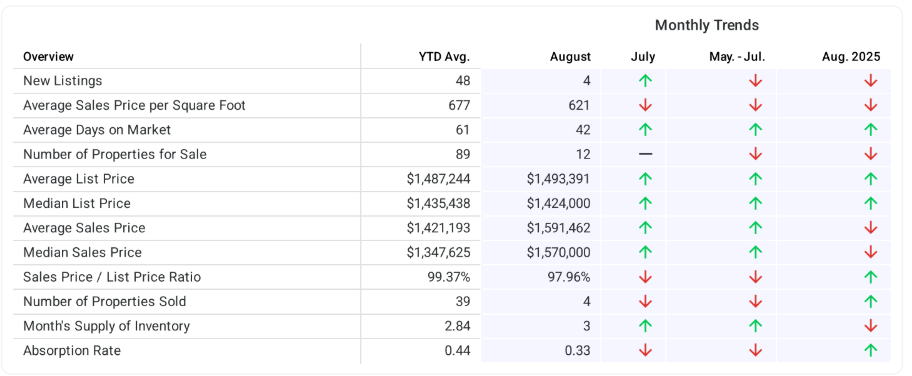Click Number of Properties for Sale label

(115, 154)
